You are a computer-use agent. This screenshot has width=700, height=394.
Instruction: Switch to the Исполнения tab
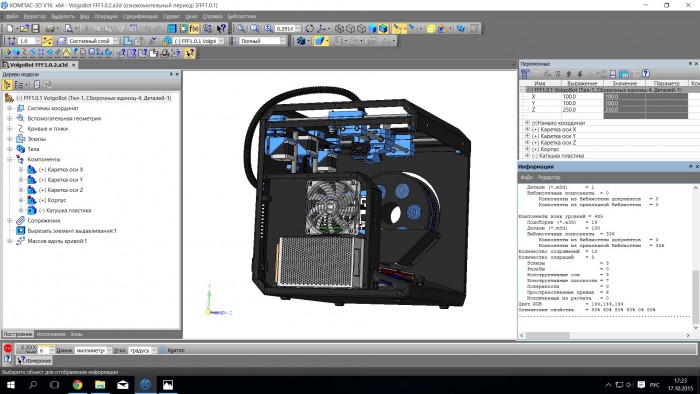click(51, 334)
